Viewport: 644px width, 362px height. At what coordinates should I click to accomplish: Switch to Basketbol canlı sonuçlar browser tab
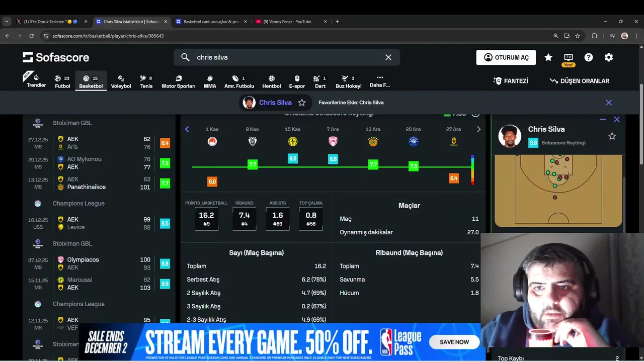click(211, 22)
